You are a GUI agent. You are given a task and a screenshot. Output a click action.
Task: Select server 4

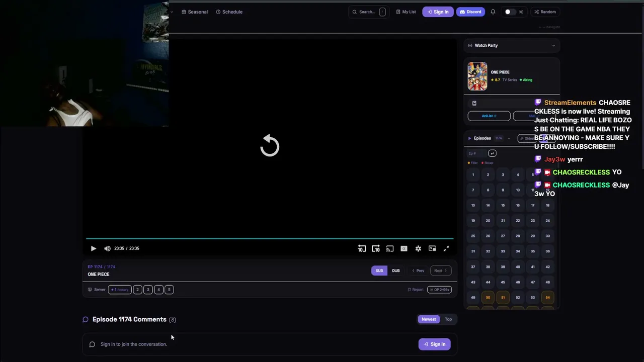[x=158, y=290]
